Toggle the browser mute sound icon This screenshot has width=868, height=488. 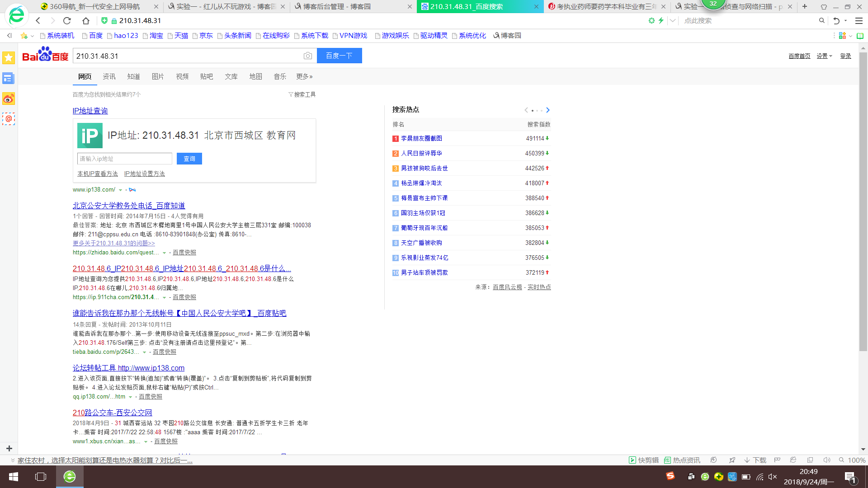click(826, 460)
